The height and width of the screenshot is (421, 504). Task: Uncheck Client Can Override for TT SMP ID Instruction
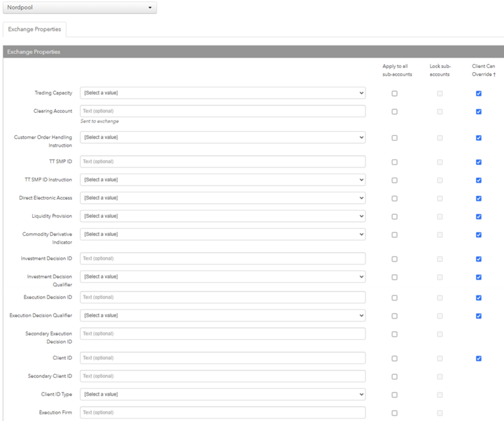[479, 180]
